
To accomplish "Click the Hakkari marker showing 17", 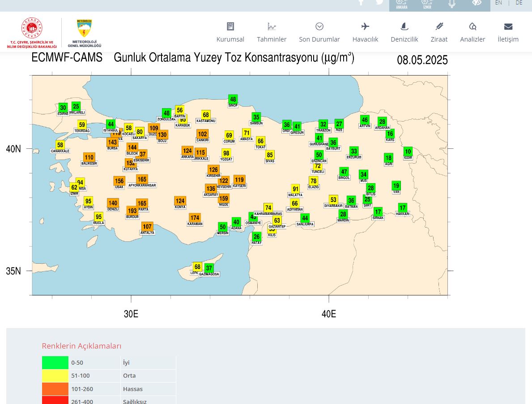I will 402,207.
